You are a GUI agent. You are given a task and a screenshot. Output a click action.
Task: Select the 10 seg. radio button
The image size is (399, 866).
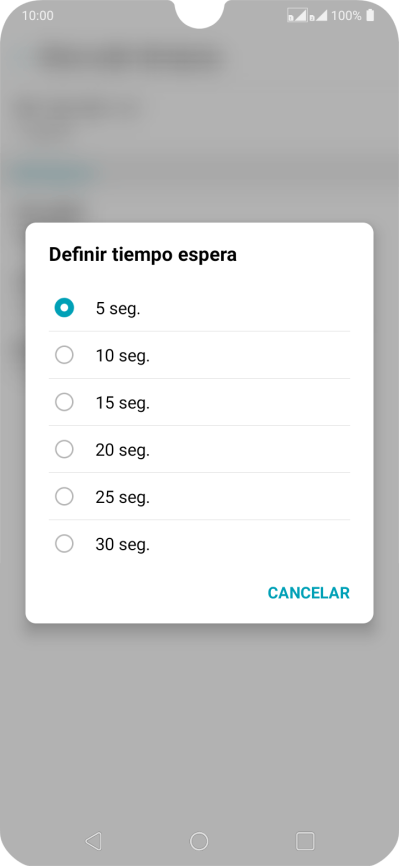tap(64, 355)
